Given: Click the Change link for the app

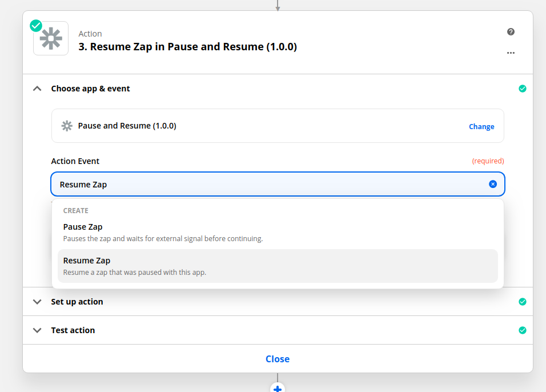Looking at the screenshot, I should [x=481, y=127].
